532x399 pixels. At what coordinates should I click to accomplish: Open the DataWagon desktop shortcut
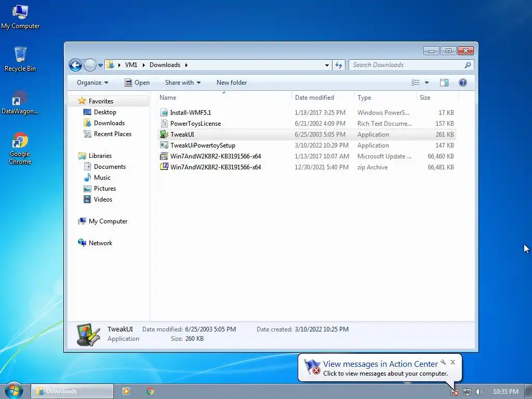(x=20, y=102)
